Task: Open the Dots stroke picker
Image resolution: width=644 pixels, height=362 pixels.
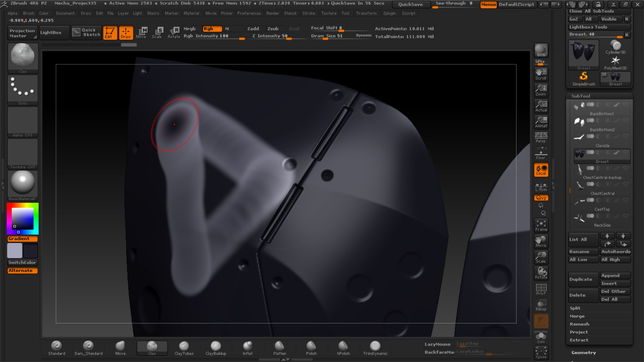Action: coord(23,90)
